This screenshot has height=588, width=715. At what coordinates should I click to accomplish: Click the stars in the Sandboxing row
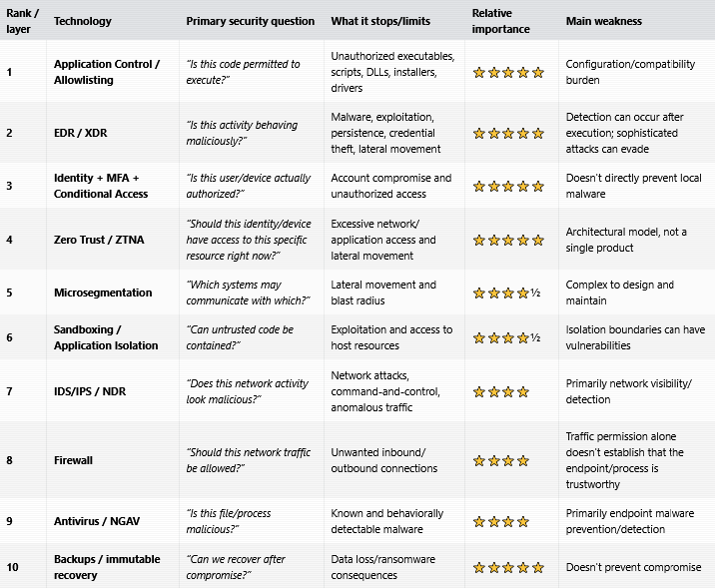506,338
